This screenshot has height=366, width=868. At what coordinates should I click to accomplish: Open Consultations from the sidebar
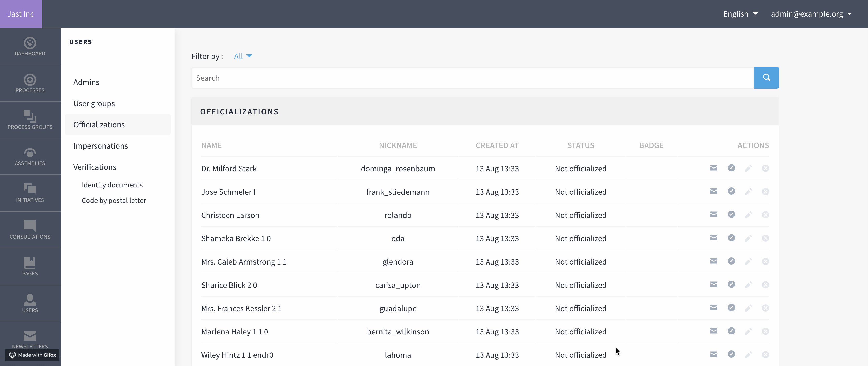(x=30, y=230)
